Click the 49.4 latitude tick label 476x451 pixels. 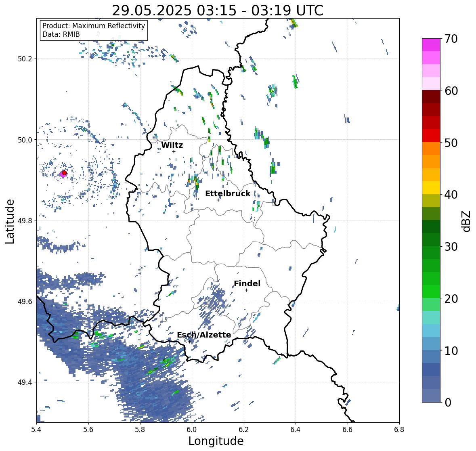pos(25,382)
